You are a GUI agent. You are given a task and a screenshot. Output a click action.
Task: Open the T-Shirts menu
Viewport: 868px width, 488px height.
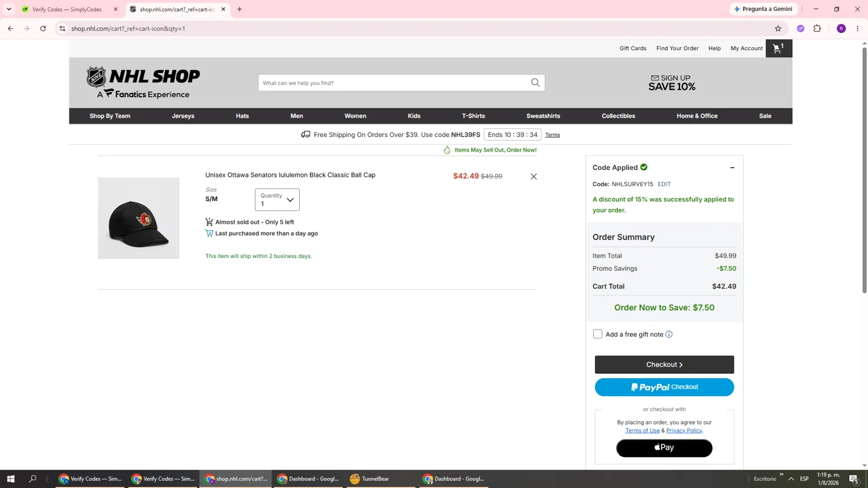[x=473, y=116]
